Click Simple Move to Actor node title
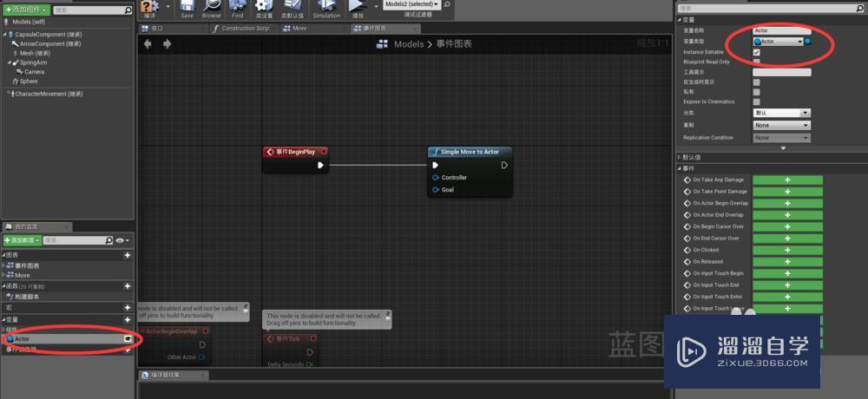This screenshot has width=868, height=399. point(470,152)
